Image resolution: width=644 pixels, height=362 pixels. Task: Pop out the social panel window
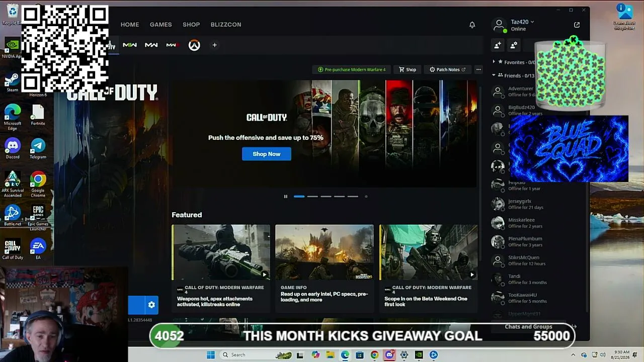pos(577,25)
